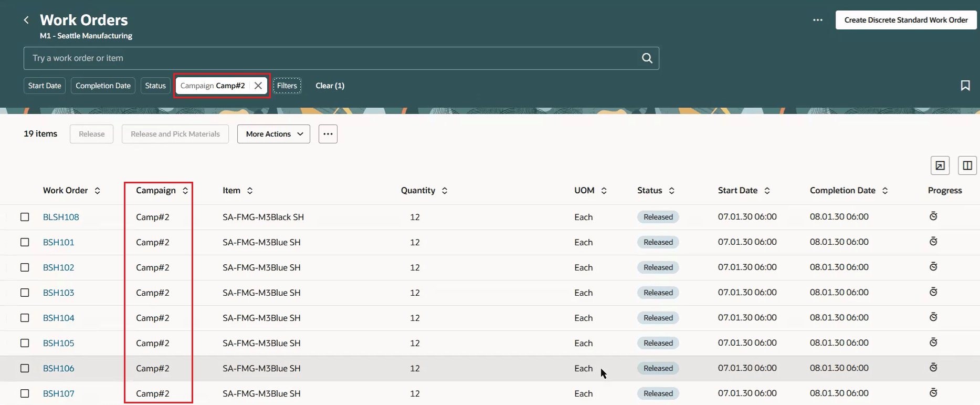980x405 pixels.
Task: Select the checkbox for BSH101
Action: [25, 242]
